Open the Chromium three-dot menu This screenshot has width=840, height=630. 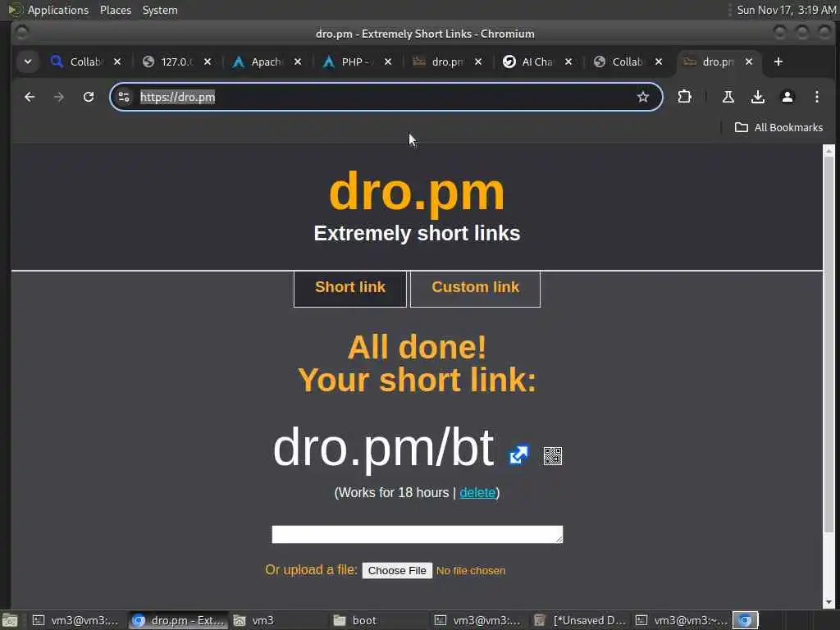(x=816, y=97)
